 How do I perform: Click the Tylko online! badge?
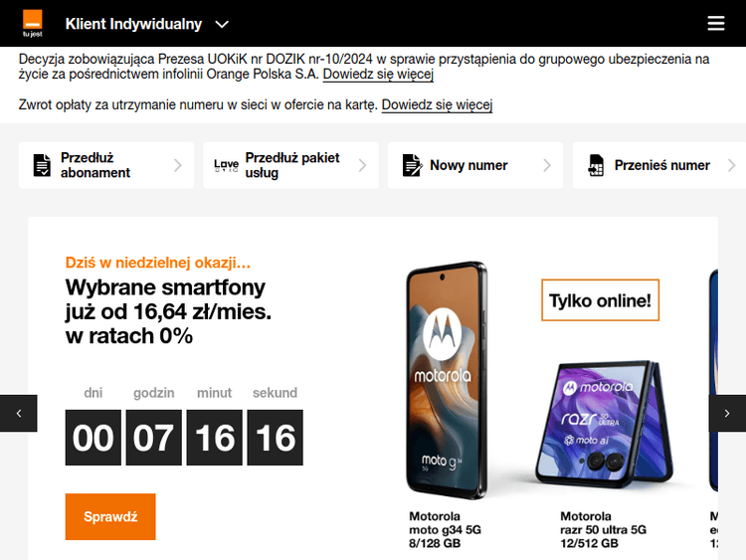tap(600, 300)
